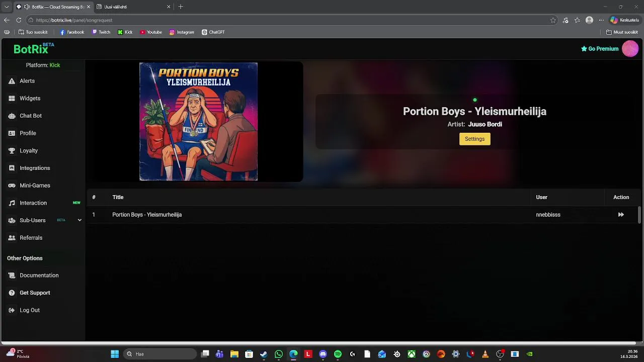Click the Widgets grid icon
Screen dimensions: 644x362
(x=12, y=99)
